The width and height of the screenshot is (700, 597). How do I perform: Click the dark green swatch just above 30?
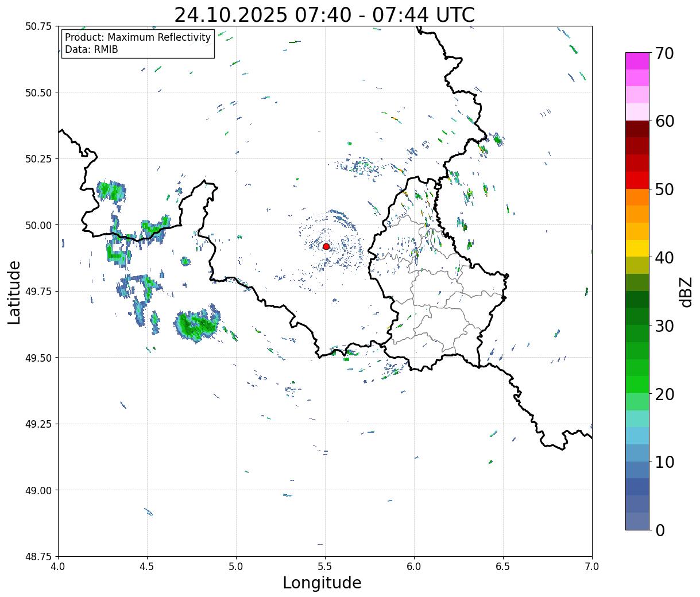coord(637,317)
